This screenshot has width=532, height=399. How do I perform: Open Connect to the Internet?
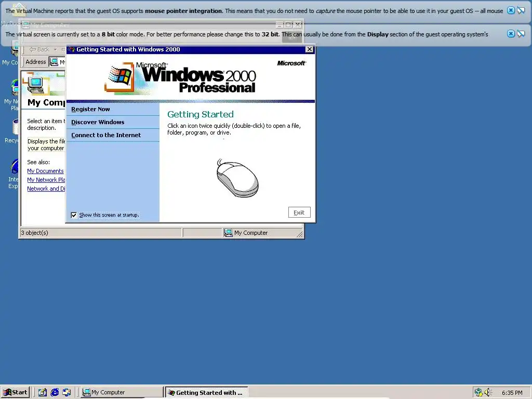(x=106, y=135)
